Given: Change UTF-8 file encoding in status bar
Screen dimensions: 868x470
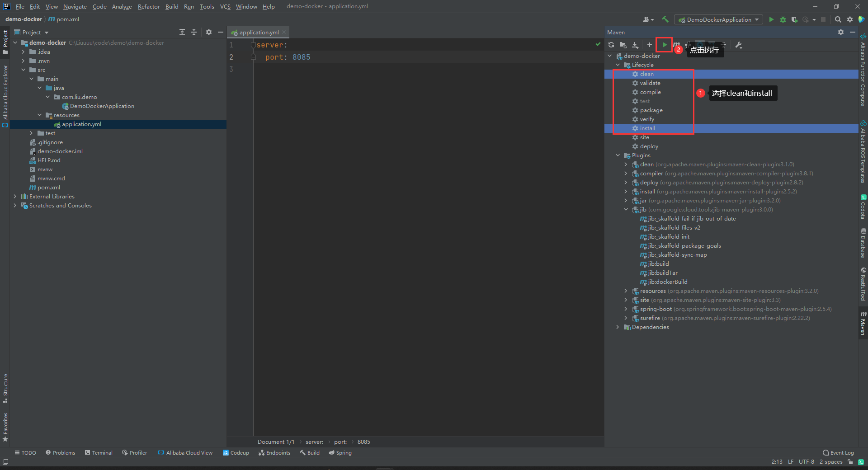Looking at the screenshot, I should click(x=806, y=461).
